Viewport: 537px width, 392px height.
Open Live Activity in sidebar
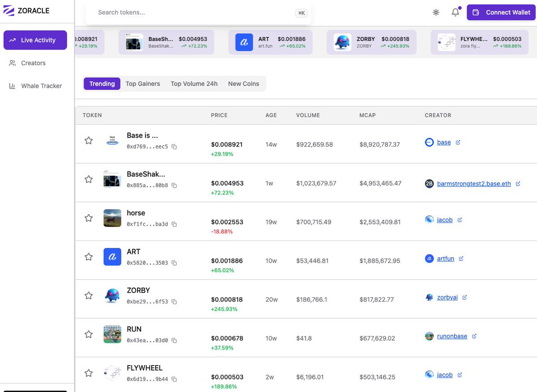click(35, 40)
